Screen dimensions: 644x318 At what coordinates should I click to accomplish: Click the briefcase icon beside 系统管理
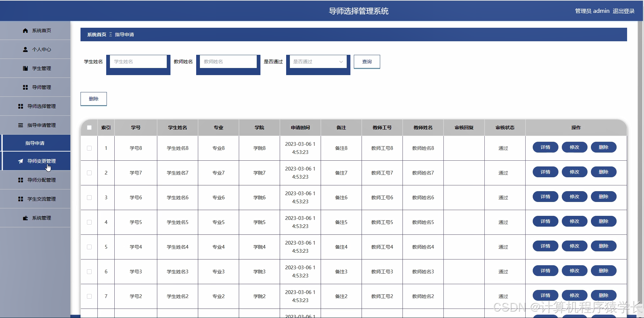coord(25,218)
